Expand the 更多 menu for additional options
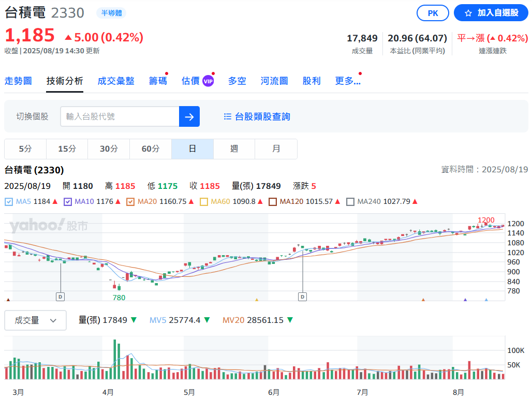Screen dimensions: 532x399 pyautogui.click(x=348, y=81)
